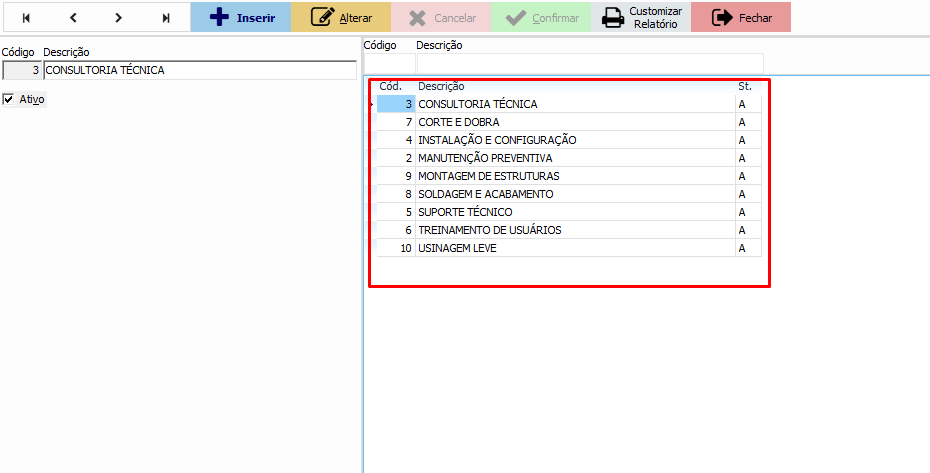
Task: Toggle the Ativo checkbox
Action: point(9,99)
